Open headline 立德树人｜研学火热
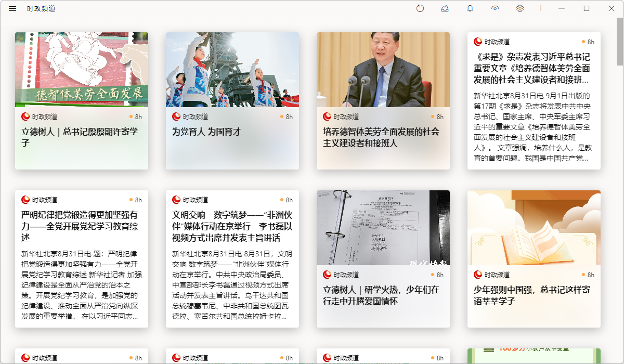This screenshot has height=364, width=624. click(381, 295)
